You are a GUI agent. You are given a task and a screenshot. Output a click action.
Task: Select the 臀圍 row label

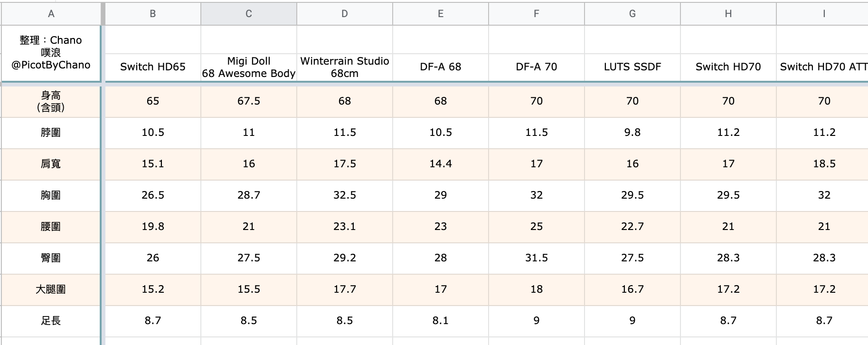pyautogui.click(x=51, y=258)
